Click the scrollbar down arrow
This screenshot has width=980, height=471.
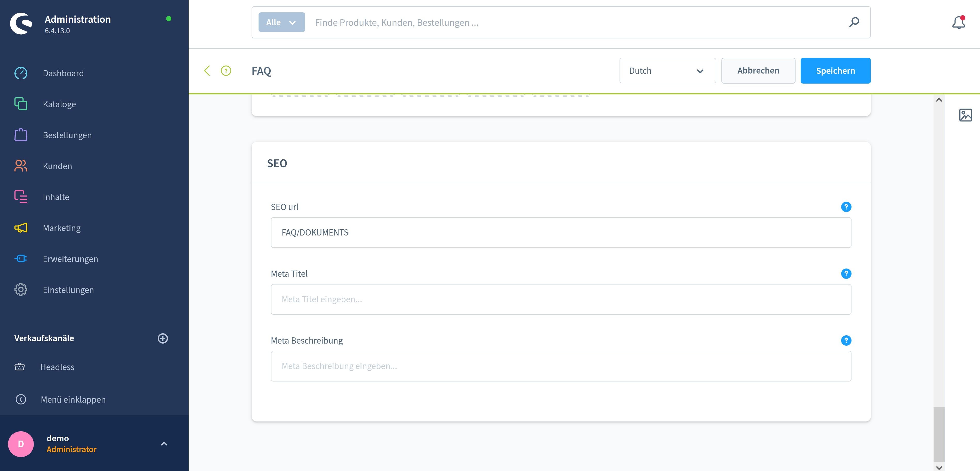[939, 467]
